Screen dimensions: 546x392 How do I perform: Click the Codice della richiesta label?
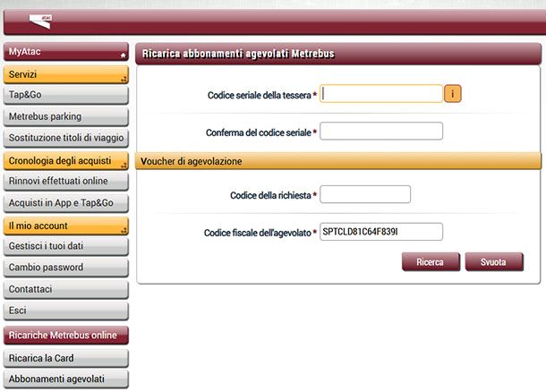click(270, 195)
